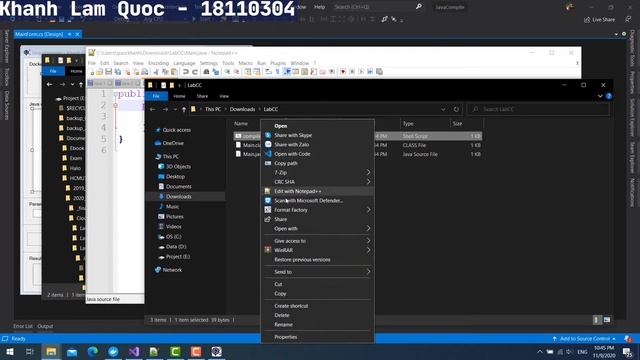Open the Encoding menu in Notepad++
640x360 pixels.
pos(158,63)
